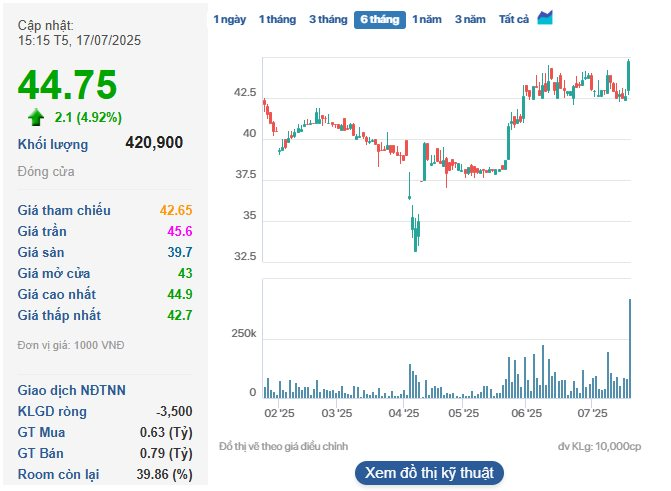Click the highlighted 6 tháng tab

pyautogui.click(x=379, y=19)
